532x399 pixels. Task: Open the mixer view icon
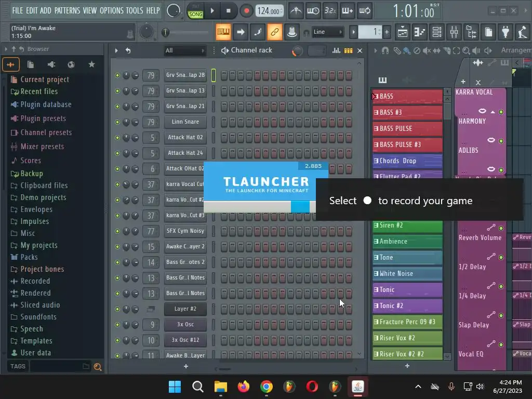[454, 32]
